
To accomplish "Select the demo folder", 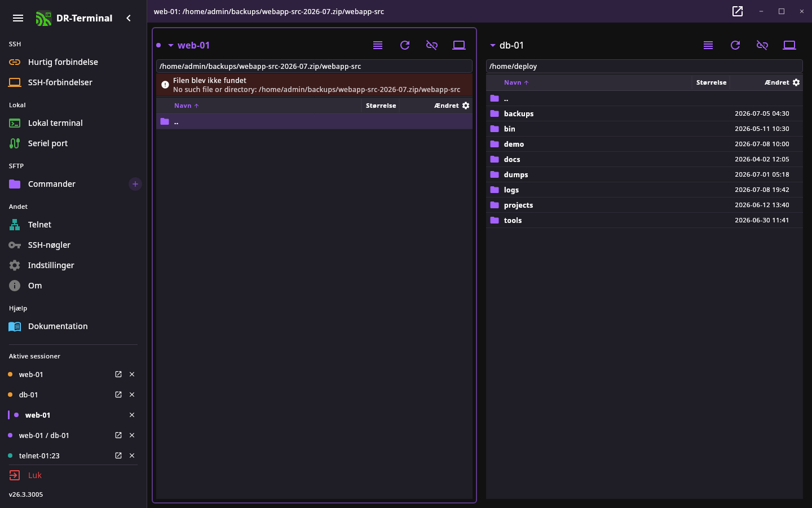I will pyautogui.click(x=645, y=144).
